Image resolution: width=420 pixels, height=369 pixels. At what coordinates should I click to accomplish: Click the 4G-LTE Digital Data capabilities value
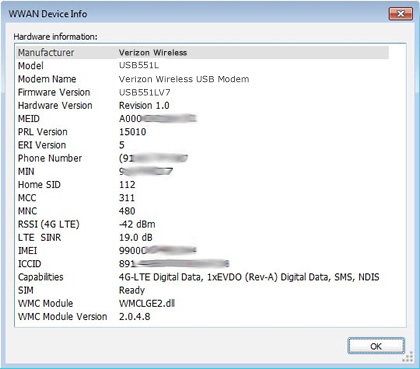[x=249, y=277]
